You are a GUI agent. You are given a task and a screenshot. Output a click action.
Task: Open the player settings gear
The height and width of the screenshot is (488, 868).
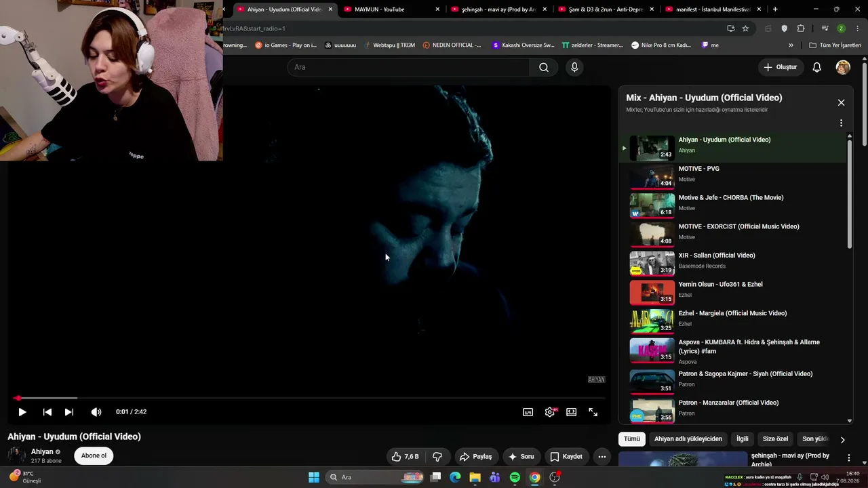pos(550,412)
